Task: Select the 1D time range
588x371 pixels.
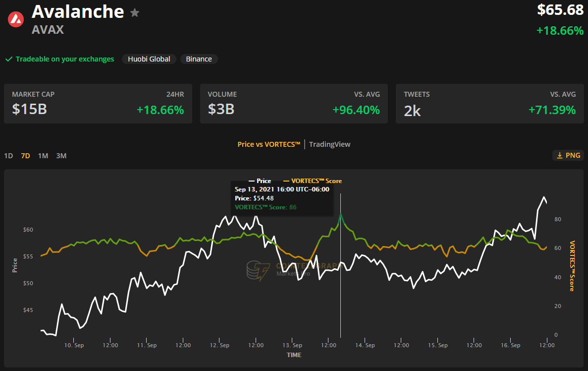Action: 8,156
